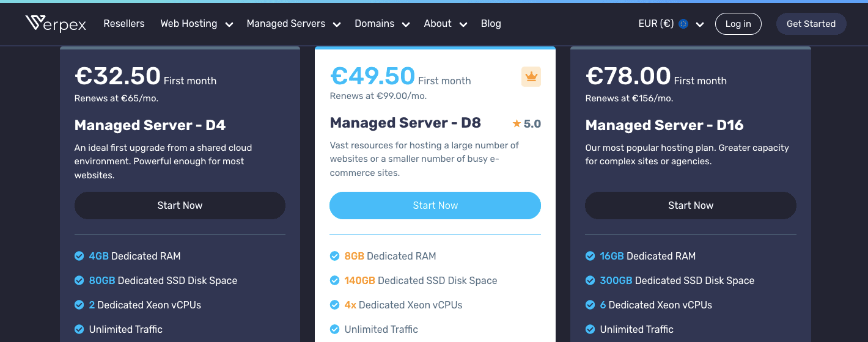Open the About nav item
This screenshot has height=342, width=868.
point(438,24)
